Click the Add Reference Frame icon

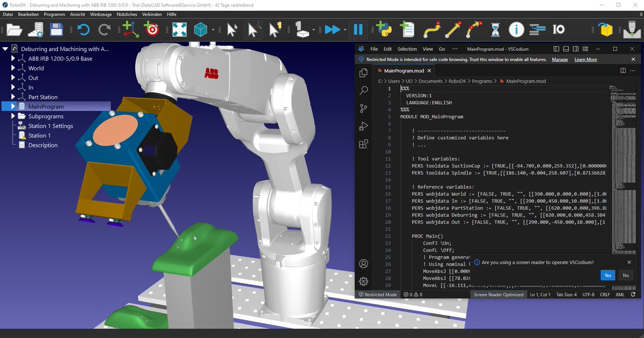coord(130,30)
